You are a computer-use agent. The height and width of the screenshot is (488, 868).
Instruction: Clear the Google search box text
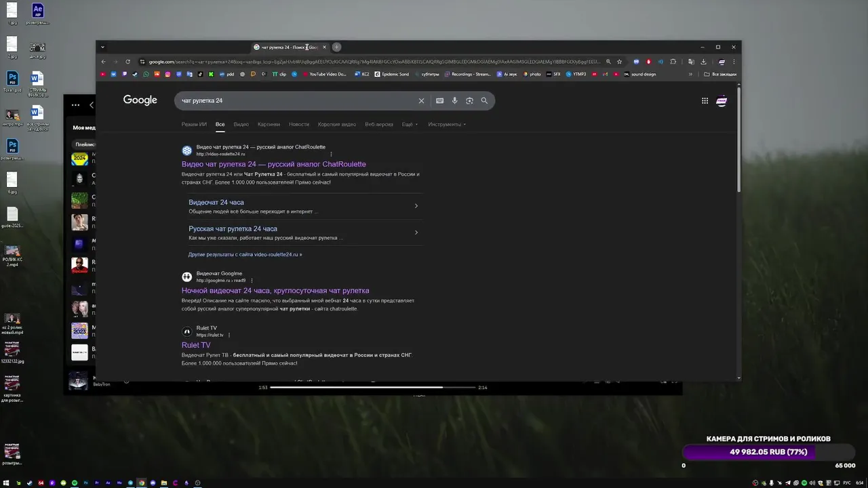click(421, 100)
